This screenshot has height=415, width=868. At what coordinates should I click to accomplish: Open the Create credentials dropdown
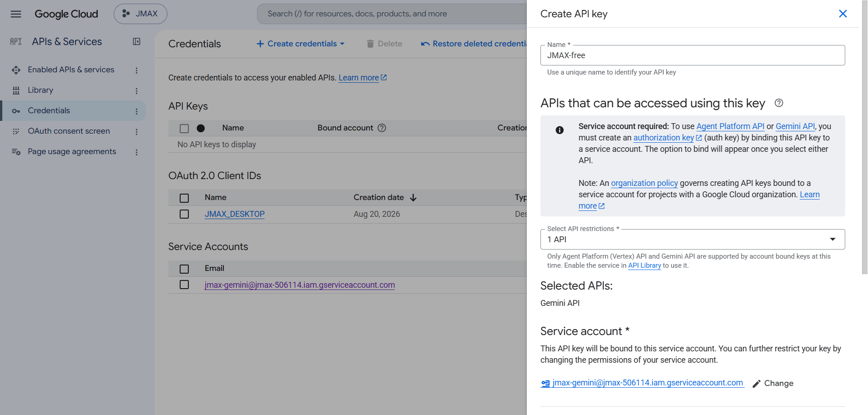coord(301,44)
